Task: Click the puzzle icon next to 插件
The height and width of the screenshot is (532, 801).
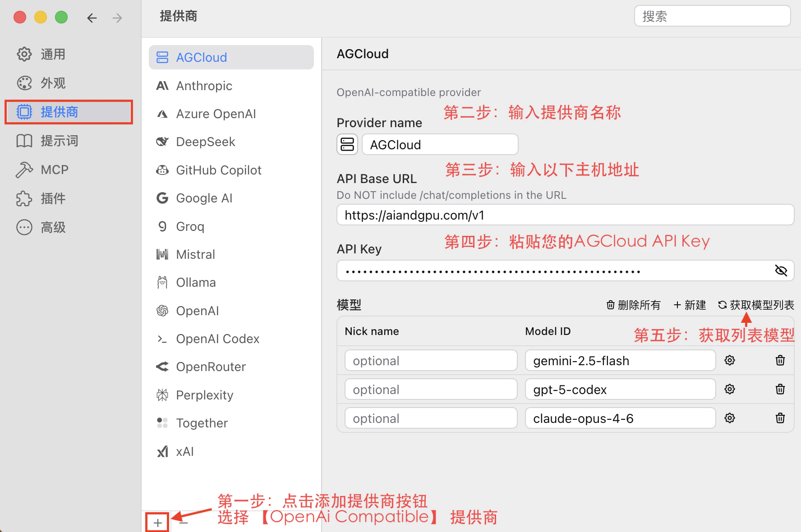Action: 24,198
